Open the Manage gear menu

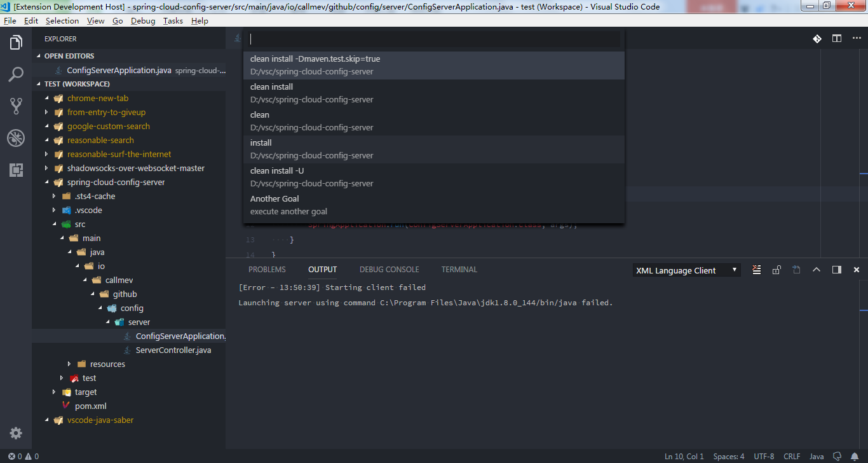click(16, 433)
